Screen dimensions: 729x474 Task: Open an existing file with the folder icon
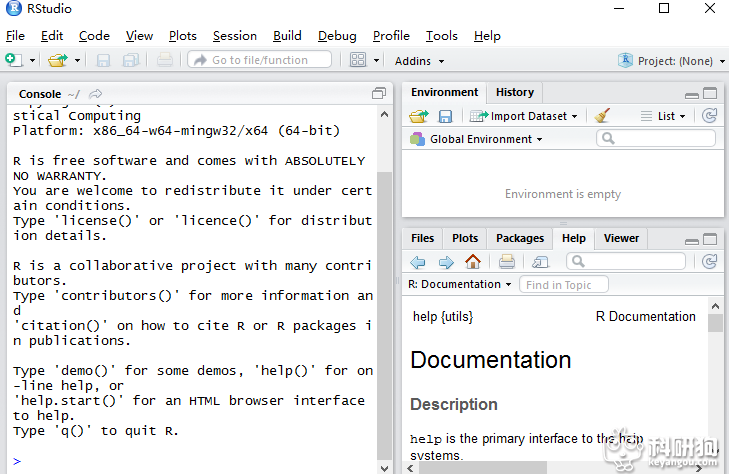58,60
